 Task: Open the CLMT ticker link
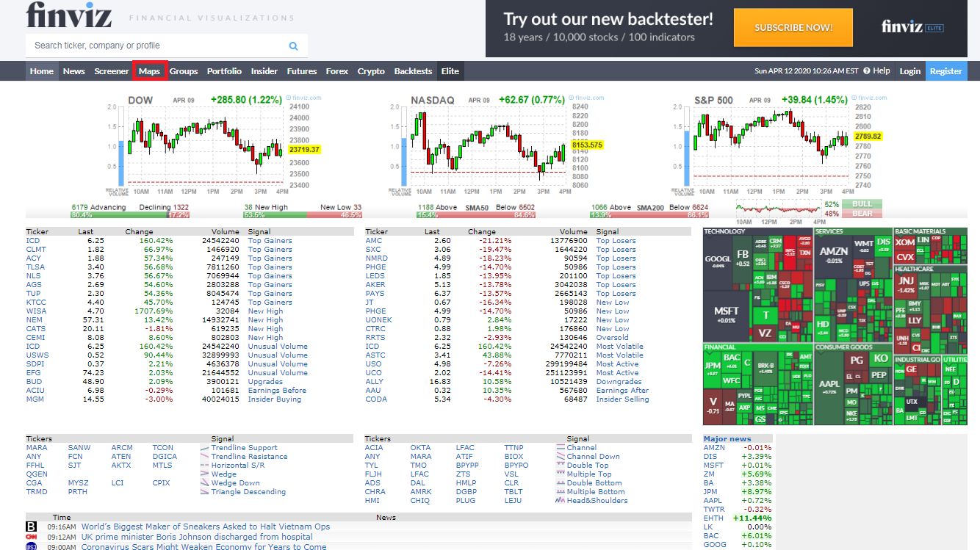[36, 250]
